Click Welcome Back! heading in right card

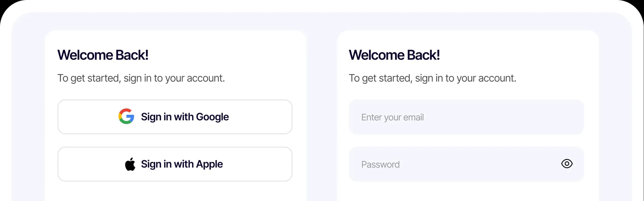click(394, 55)
